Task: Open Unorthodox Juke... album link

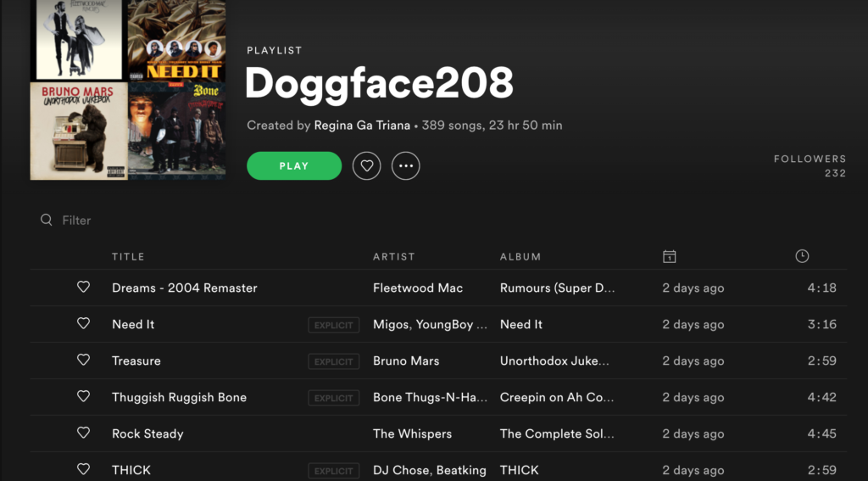Action: coord(554,361)
